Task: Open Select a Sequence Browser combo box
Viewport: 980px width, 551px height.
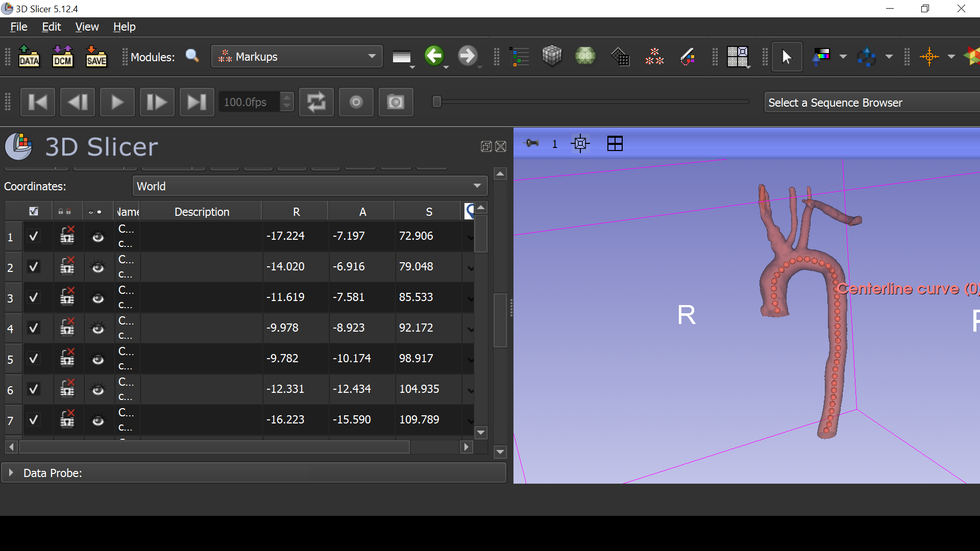Action: (x=872, y=103)
